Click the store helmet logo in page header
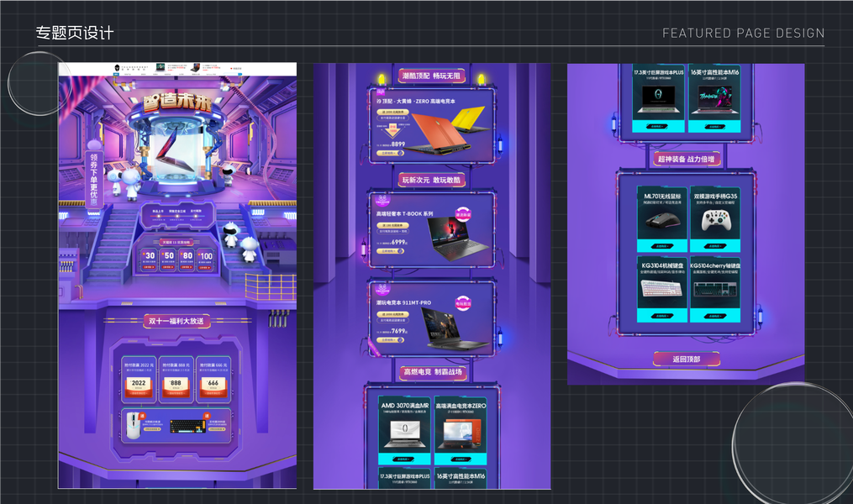The width and height of the screenshot is (853, 504). pyautogui.click(x=117, y=68)
